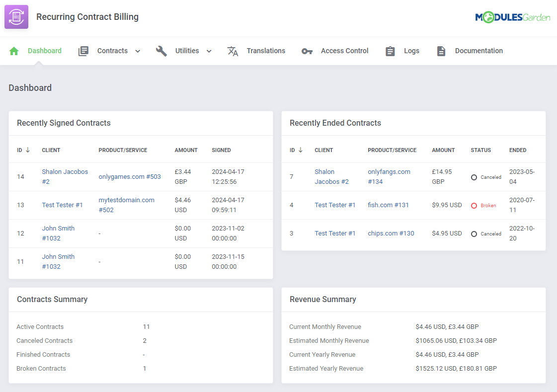557x392 pixels.
Task: Open the fish.com #131 service link
Action: pyautogui.click(x=388, y=205)
